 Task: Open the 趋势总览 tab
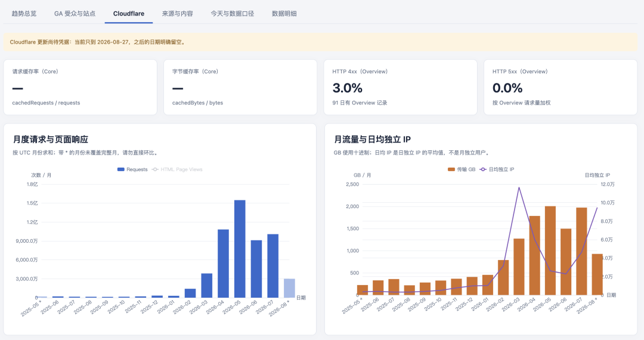click(x=24, y=14)
